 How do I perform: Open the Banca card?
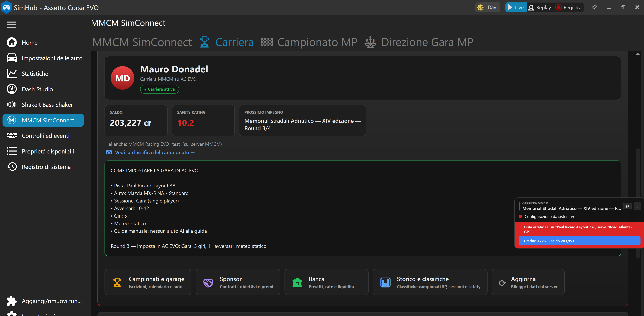tap(326, 282)
